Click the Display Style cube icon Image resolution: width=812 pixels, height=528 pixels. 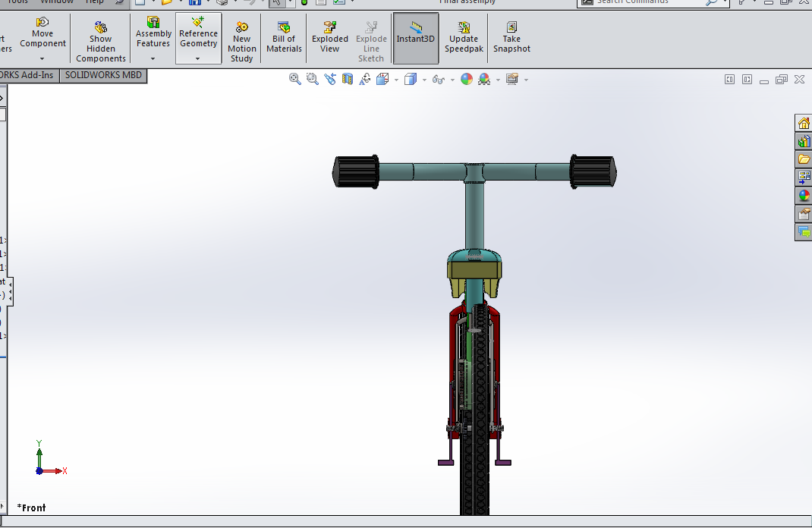coord(411,79)
